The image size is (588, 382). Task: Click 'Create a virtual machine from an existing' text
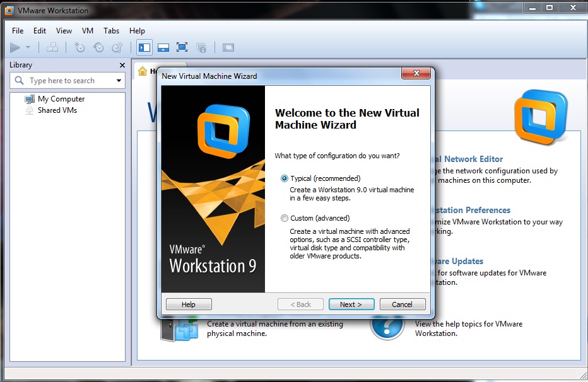point(275,324)
